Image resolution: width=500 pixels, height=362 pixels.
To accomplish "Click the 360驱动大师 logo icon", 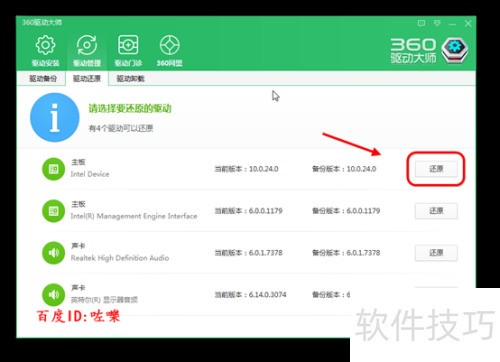I will [455, 50].
